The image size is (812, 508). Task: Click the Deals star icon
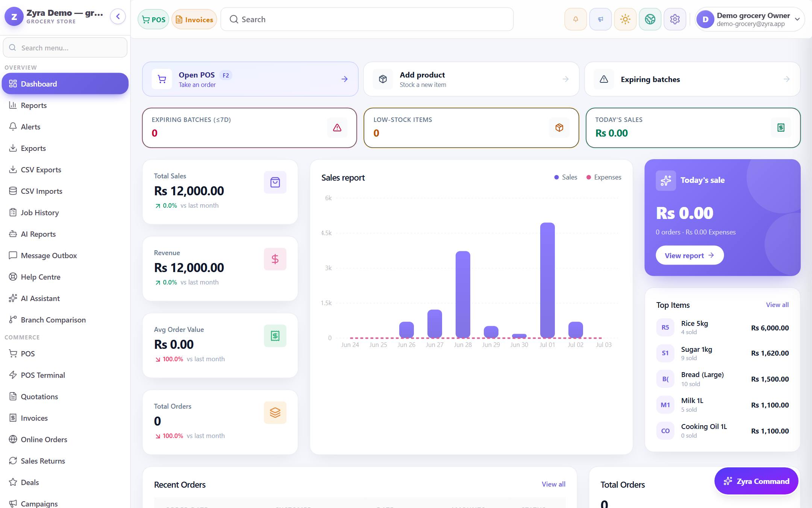[13, 482]
